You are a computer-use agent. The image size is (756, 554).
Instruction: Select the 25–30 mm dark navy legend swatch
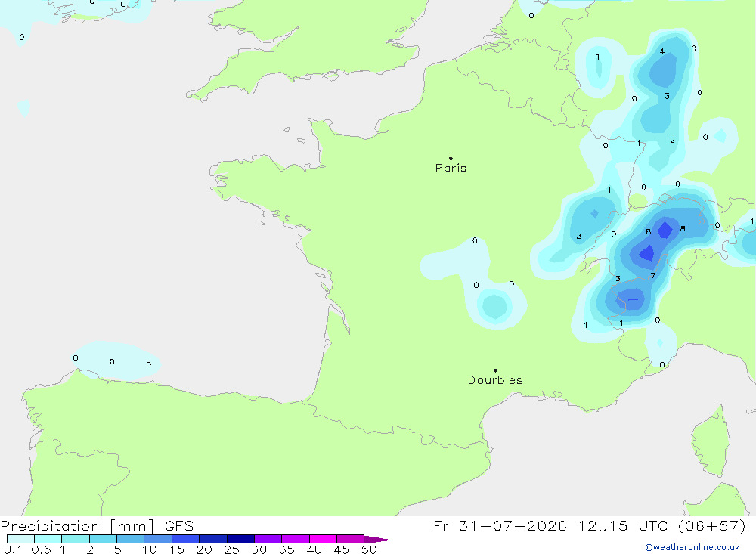coord(240,539)
